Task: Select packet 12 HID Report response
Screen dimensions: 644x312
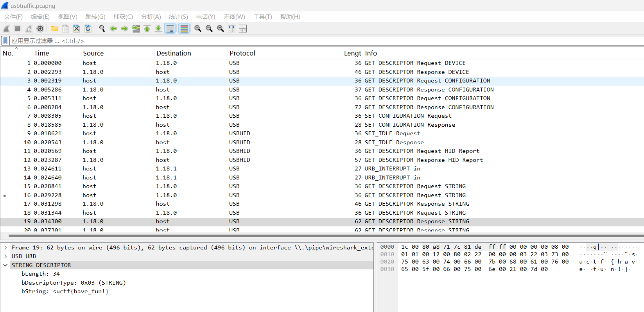Action: pos(322,160)
